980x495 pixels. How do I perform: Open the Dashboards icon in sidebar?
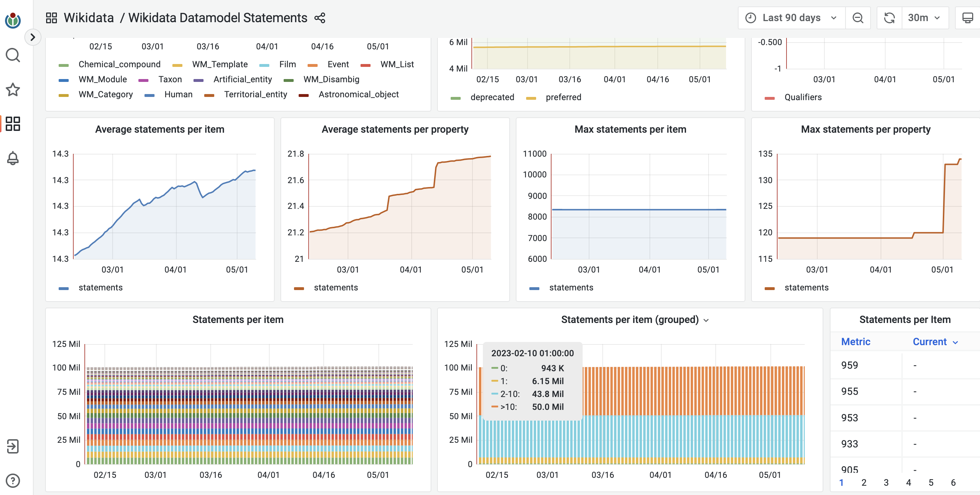pyautogui.click(x=13, y=124)
